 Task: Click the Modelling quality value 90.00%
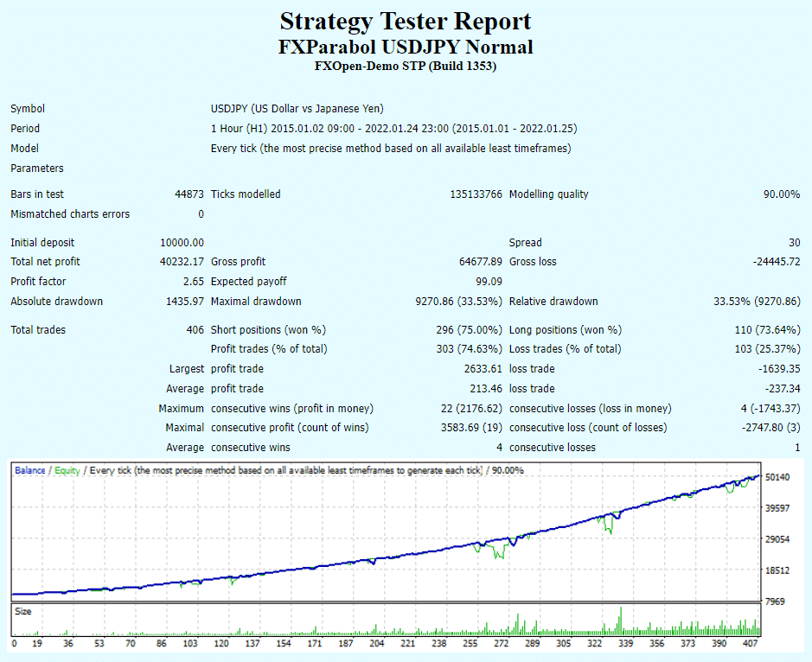click(x=781, y=194)
